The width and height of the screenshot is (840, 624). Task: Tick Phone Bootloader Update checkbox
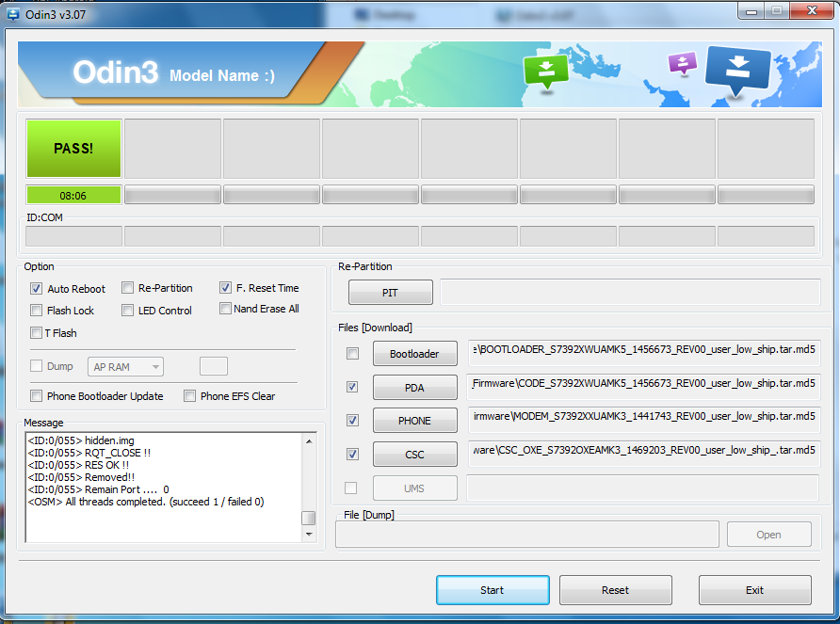(36, 396)
